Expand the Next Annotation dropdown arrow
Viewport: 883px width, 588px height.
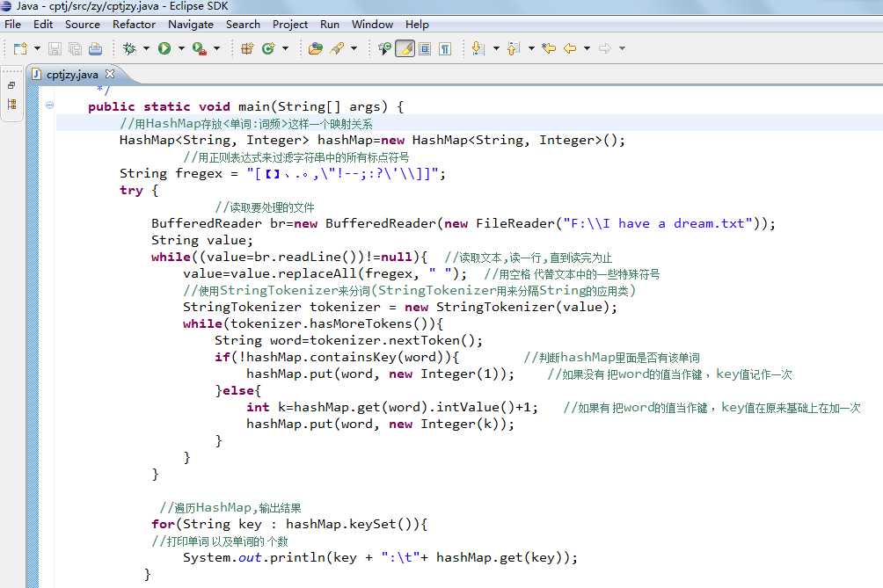[496, 49]
